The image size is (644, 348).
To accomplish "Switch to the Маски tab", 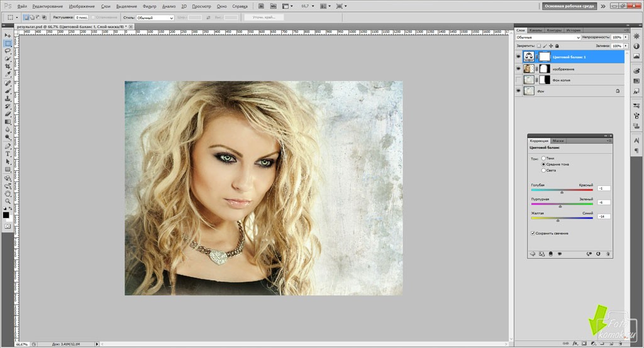I will pyautogui.click(x=558, y=141).
